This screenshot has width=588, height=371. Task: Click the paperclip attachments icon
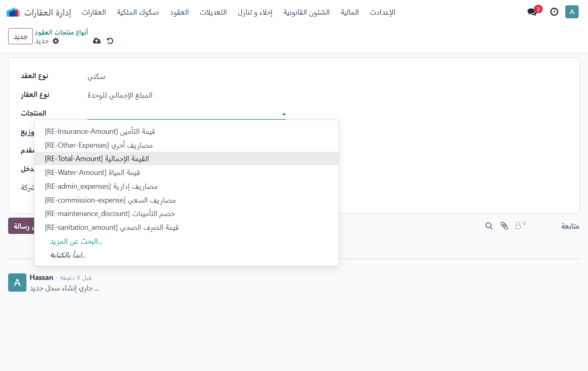tap(504, 226)
